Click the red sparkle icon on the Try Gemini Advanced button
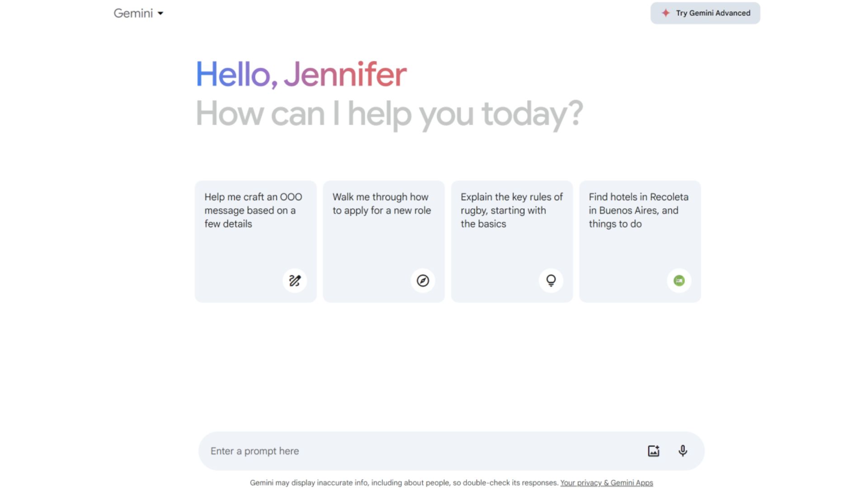The height and width of the screenshot is (488, 868). click(665, 13)
